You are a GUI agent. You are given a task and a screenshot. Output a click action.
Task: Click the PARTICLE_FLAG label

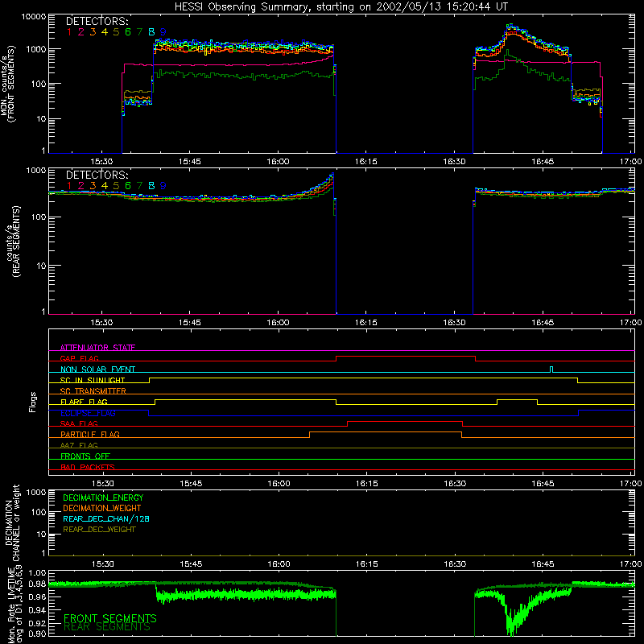click(x=90, y=435)
